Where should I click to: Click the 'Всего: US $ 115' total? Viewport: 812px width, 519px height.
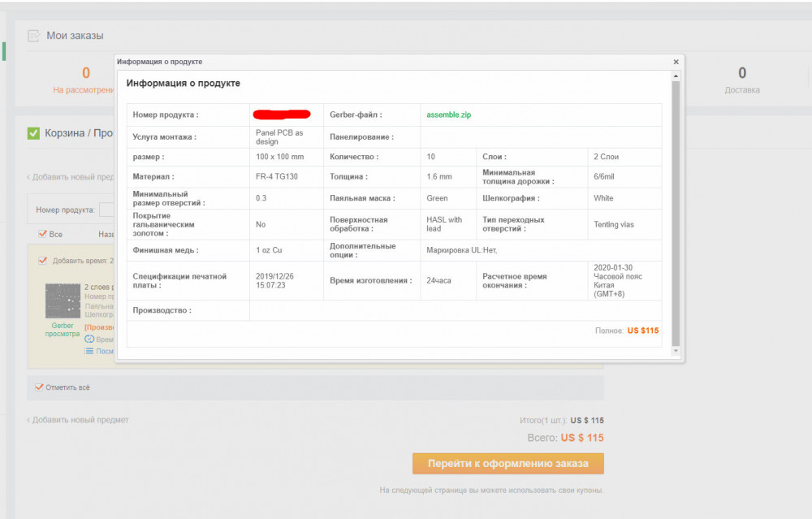point(565,438)
